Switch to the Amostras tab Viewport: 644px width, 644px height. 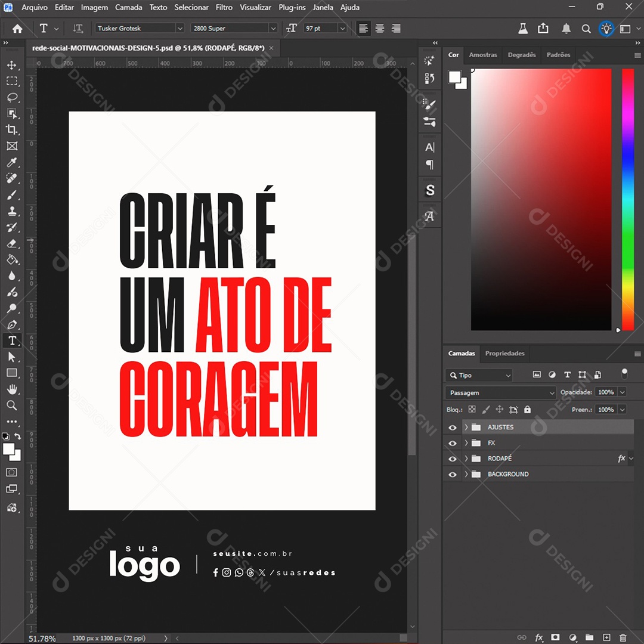[x=482, y=55]
